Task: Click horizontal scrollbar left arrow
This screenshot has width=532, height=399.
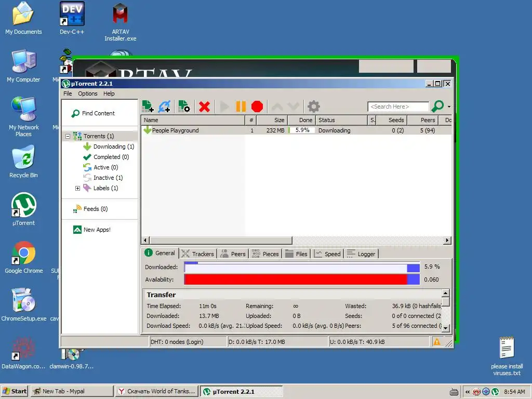Action: pyautogui.click(x=145, y=240)
